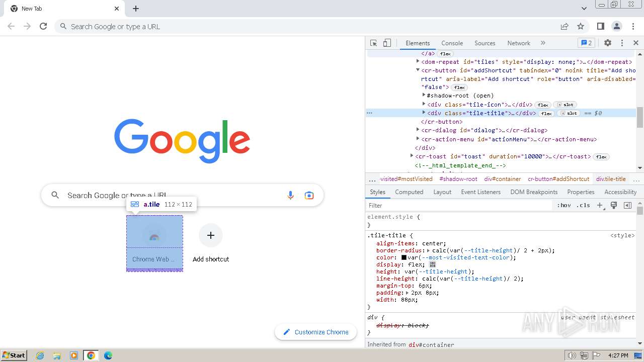Viewport: 644px width, 362px height.
Task: Switch to the Console panel
Action: [452, 43]
